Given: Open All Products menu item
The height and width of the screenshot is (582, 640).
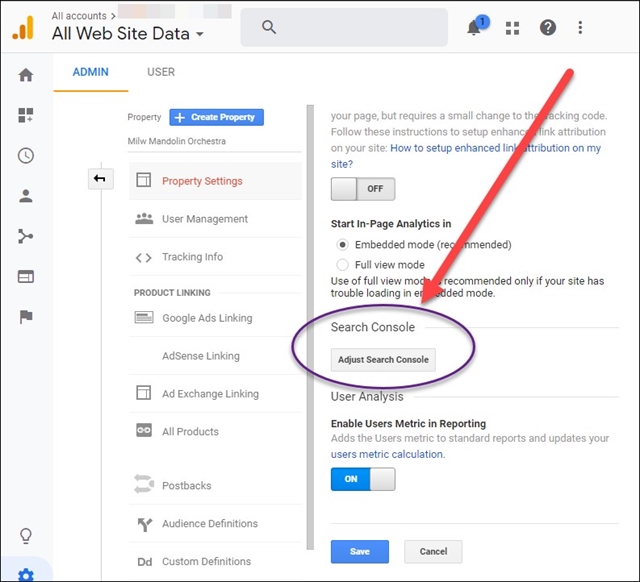Looking at the screenshot, I should point(215,431).
